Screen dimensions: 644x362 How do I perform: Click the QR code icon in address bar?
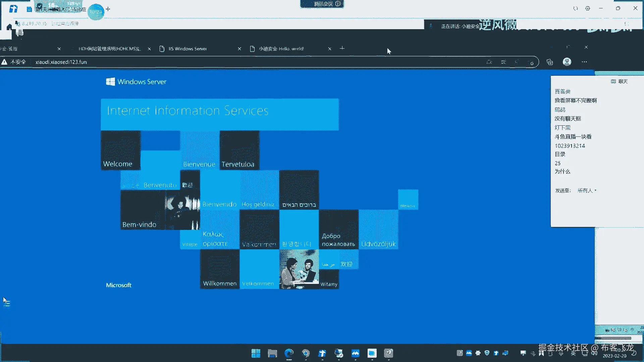coord(503,62)
